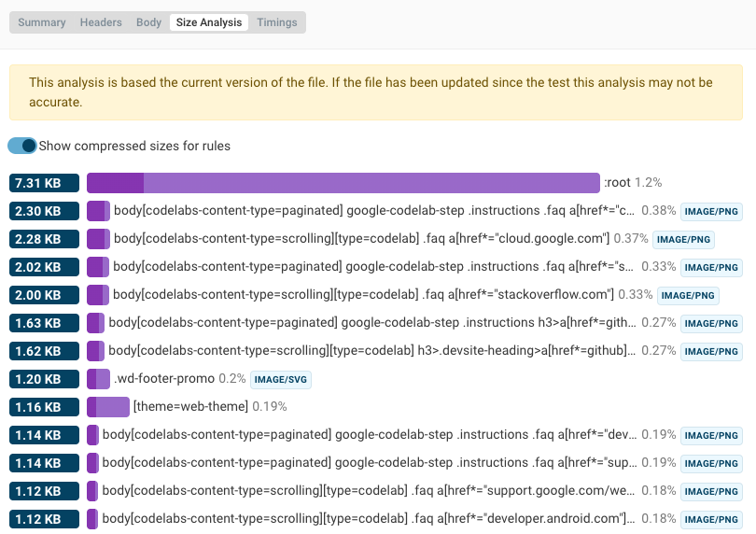
Task: Switch to the Summary tab
Action: pyautogui.click(x=41, y=22)
